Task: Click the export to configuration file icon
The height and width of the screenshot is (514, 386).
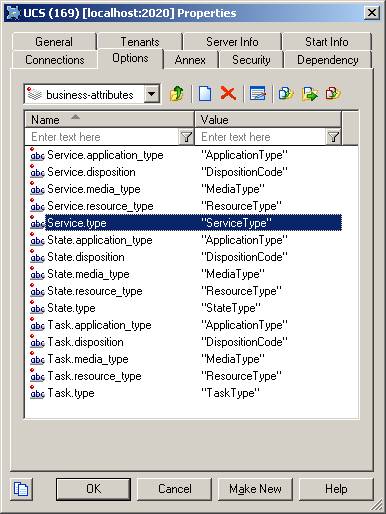Action: (310, 94)
